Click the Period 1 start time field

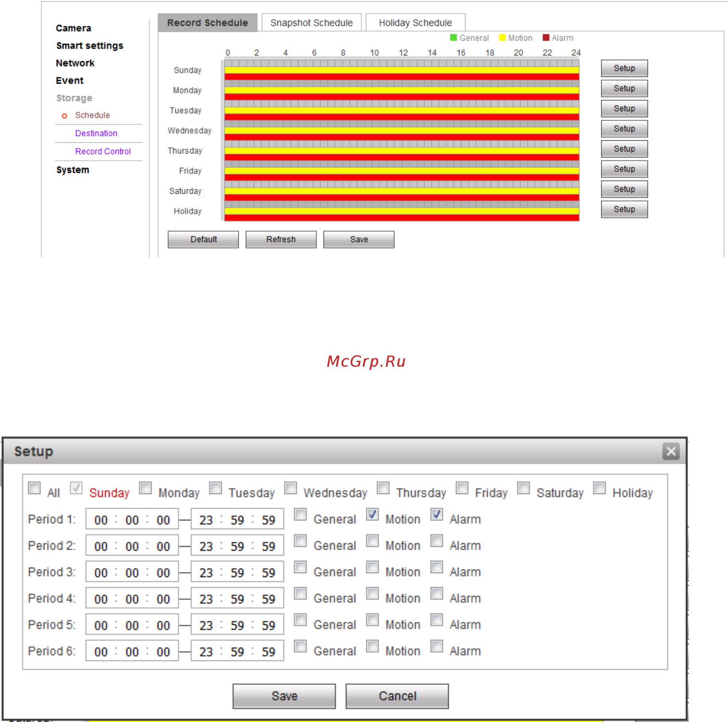tap(132, 519)
